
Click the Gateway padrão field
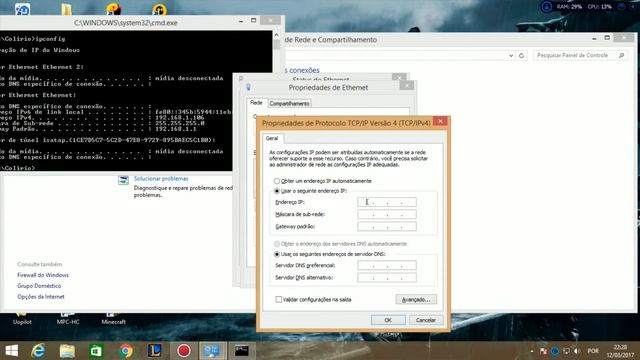[x=387, y=227]
